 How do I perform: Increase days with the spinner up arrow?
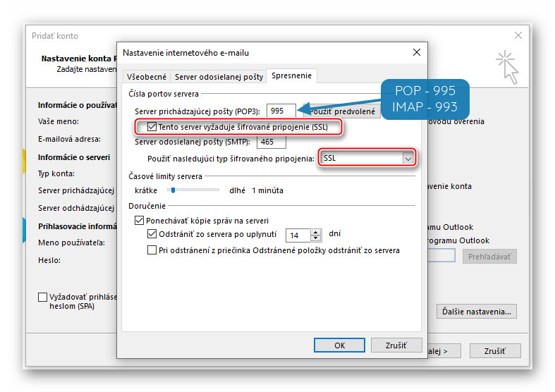[315, 232]
